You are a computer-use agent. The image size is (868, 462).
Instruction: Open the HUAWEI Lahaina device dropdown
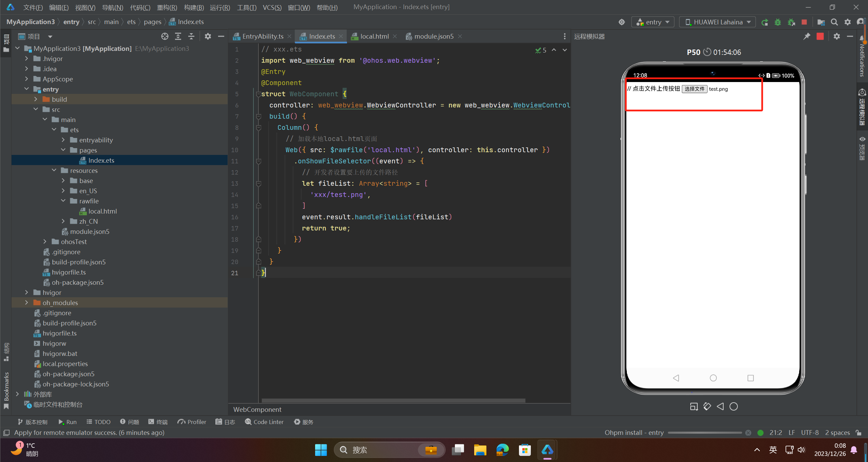click(x=718, y=22)
